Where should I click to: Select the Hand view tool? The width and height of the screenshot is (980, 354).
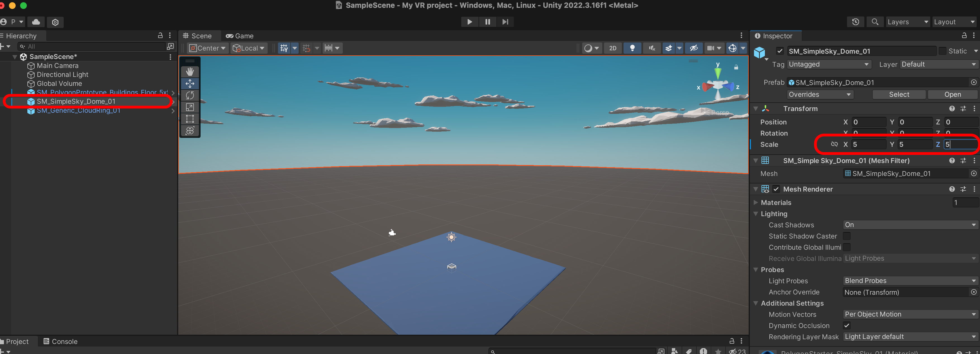pyautogui.click(x=190, y=72)
